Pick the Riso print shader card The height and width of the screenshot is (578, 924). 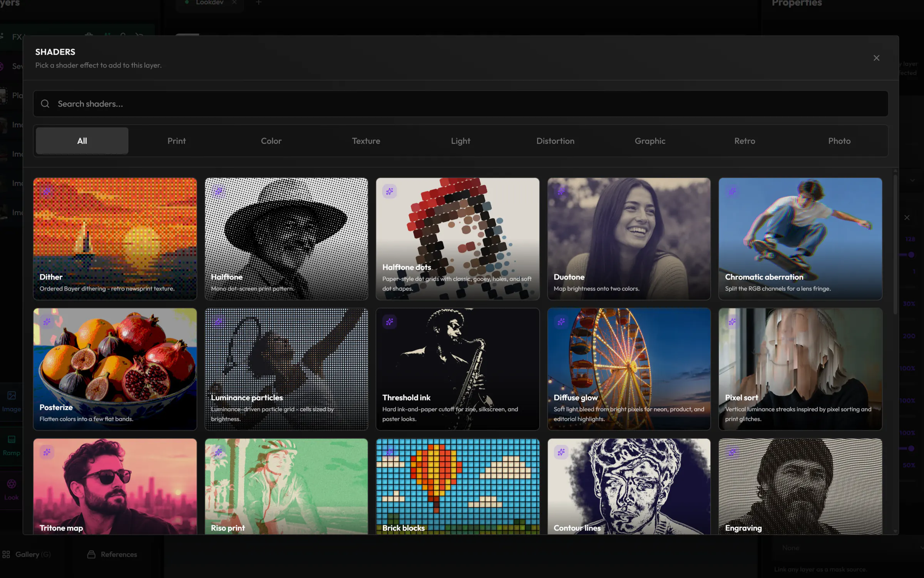click(286, 486)
